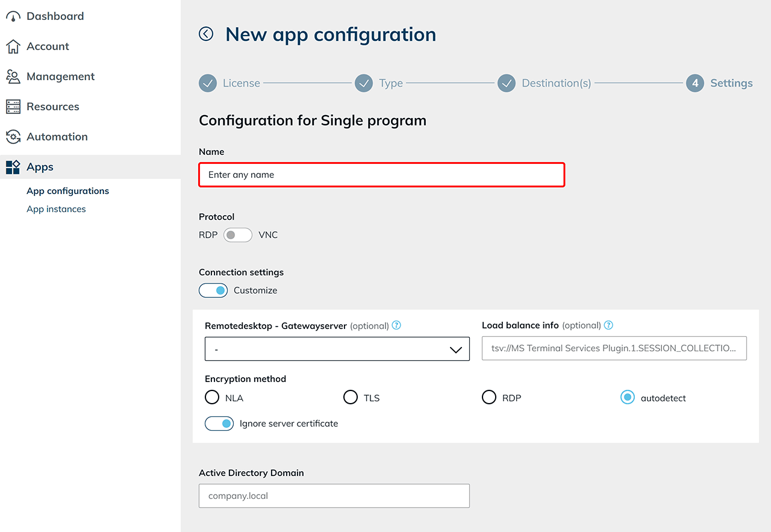
Task: Select the NLA encryption method
Action: pyautogui.click(x=212, y=398)
